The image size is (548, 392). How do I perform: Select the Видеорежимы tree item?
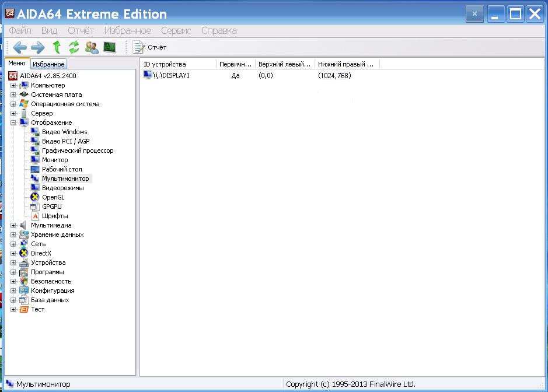click(63, 188)
